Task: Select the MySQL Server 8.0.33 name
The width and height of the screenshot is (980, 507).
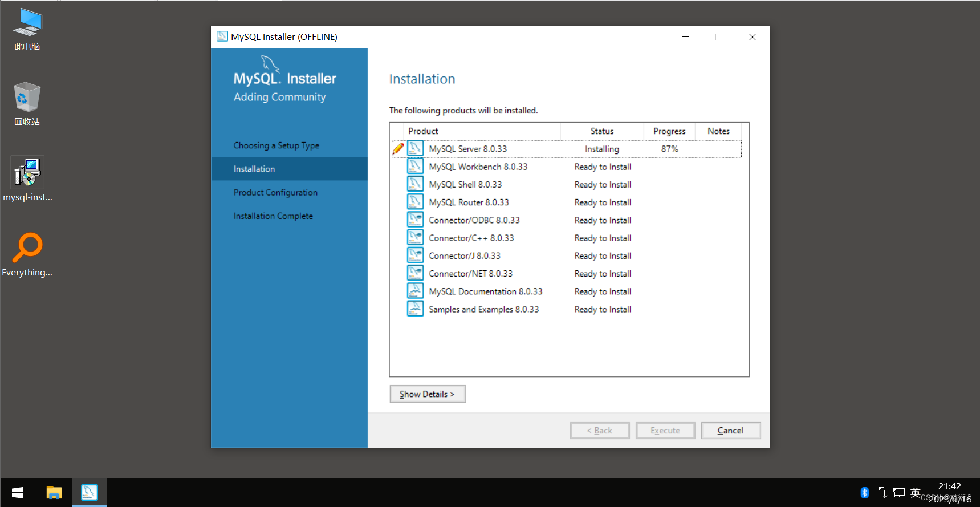Action: coord(468,149)
